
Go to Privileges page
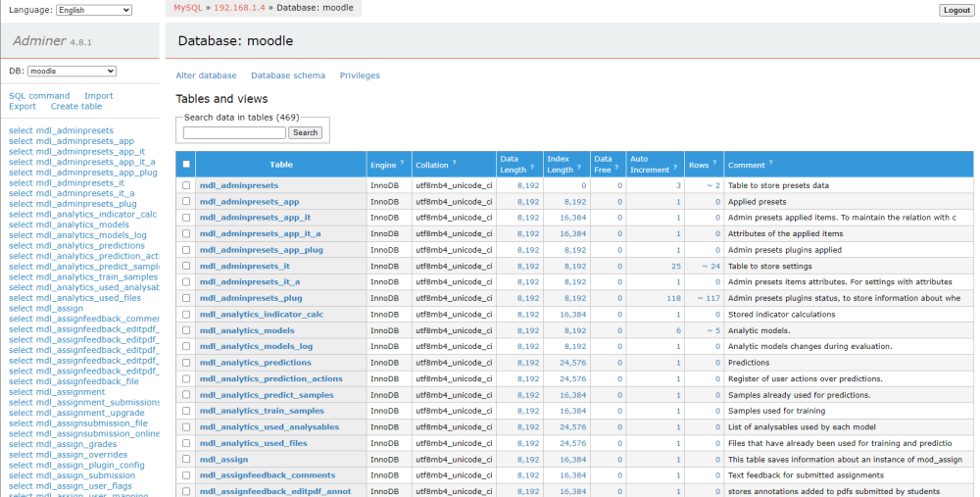pyautogui.click(x=360, y=75)
